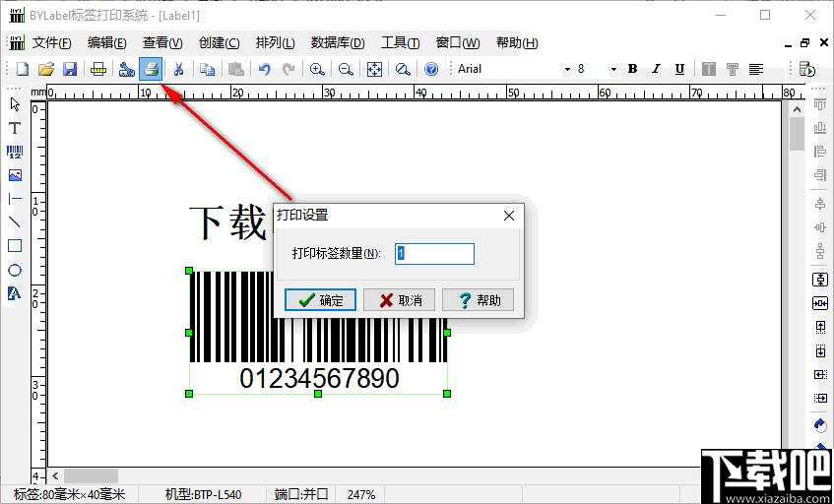Image resolution: width=834 pixels, height=504 pixels.
Task: Save the label with floppy disk icon
Action: click(70, 69)
